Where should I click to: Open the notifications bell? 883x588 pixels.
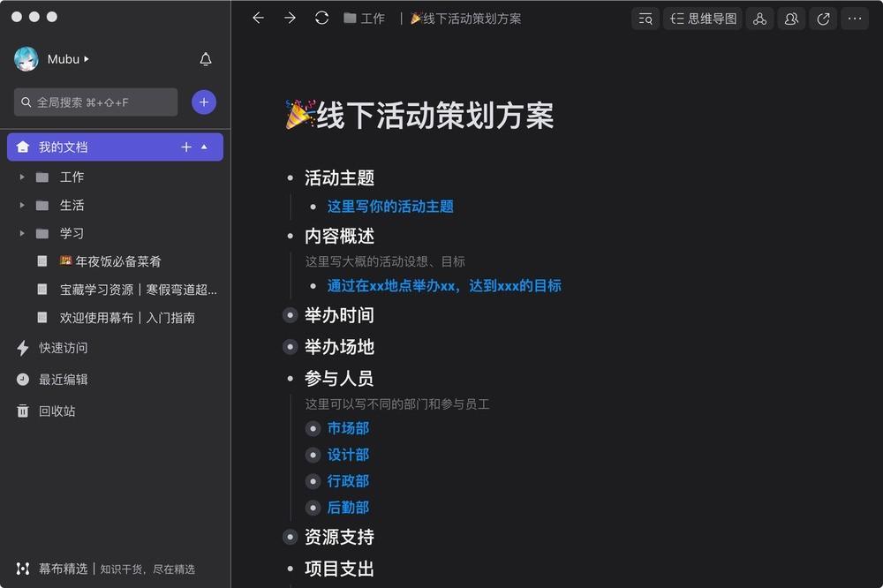tap(206, 59)
